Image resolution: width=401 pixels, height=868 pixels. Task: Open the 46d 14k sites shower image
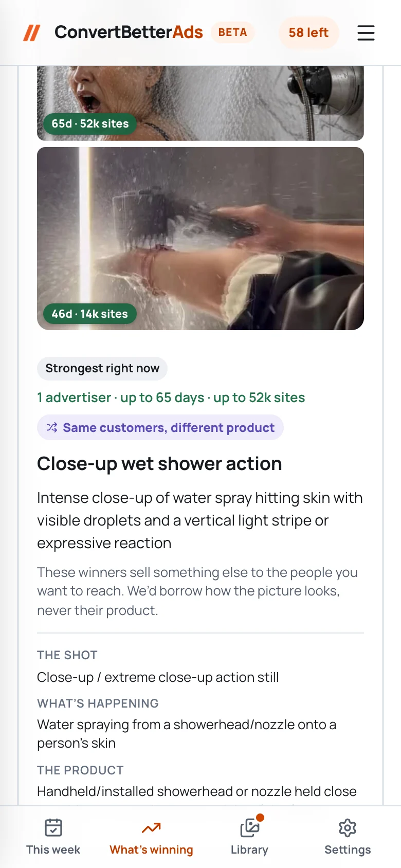click(200, 239)
